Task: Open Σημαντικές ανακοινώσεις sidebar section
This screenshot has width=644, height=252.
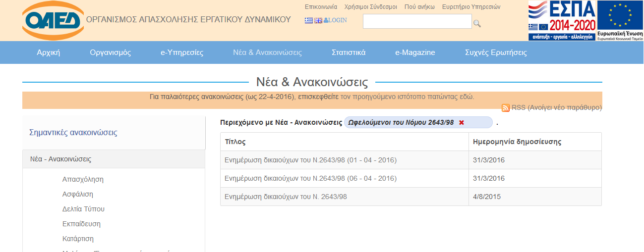Action: (73, 133)
